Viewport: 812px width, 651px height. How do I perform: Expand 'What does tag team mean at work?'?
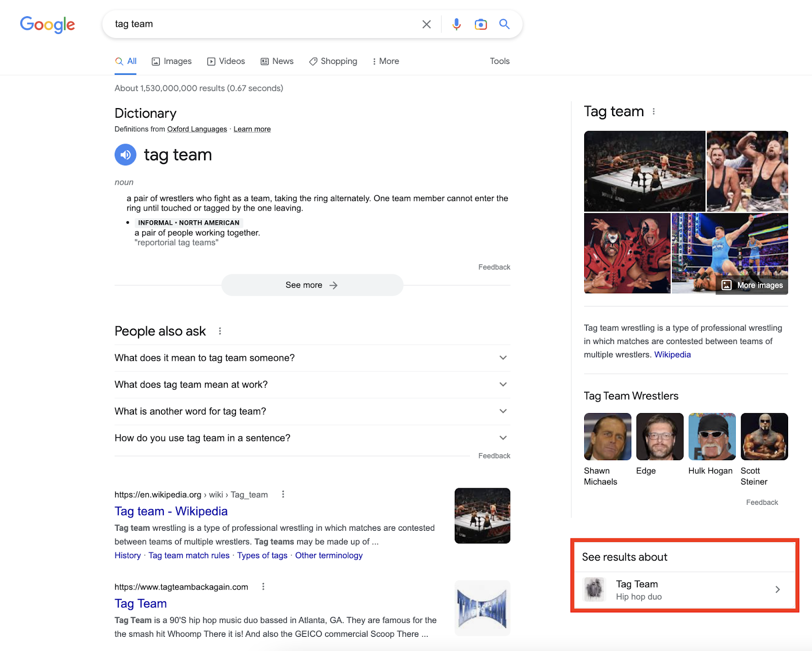pos(313,385)
